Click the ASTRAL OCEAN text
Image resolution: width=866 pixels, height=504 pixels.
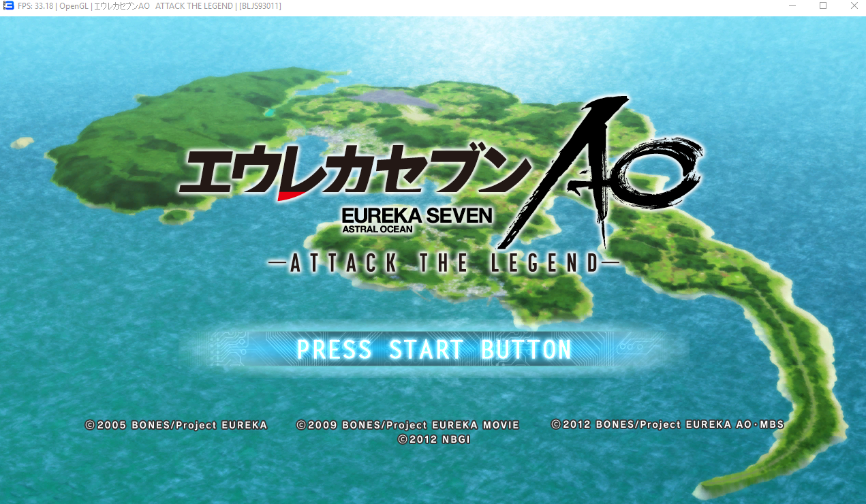[377, 230]
